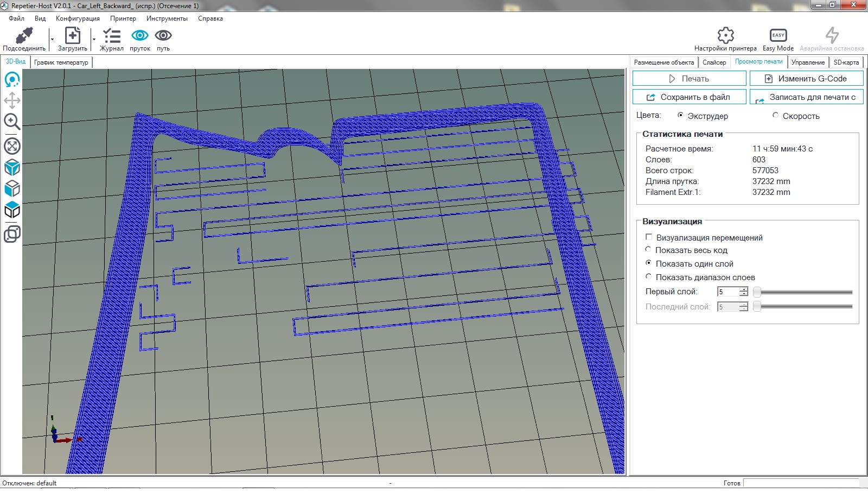Select the zoom magnifier tool
Viewport: 868px width, 493px height.
[x=12, y=122]
